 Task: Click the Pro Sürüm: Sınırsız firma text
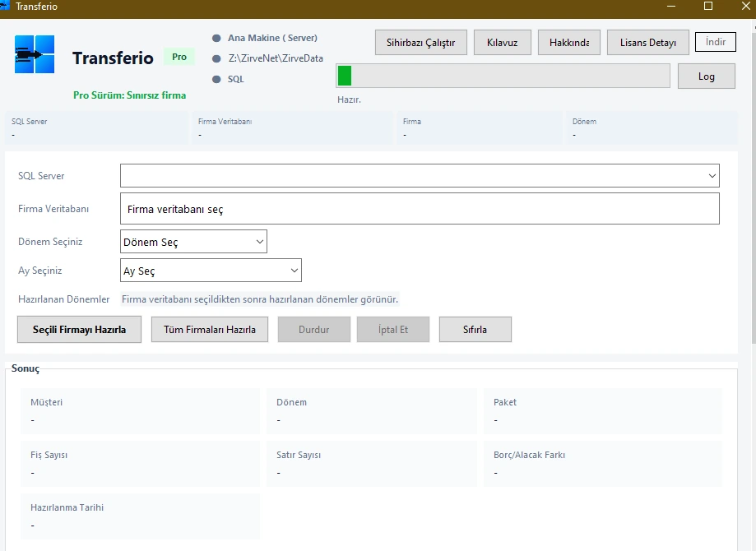click(x=130, y=95)
